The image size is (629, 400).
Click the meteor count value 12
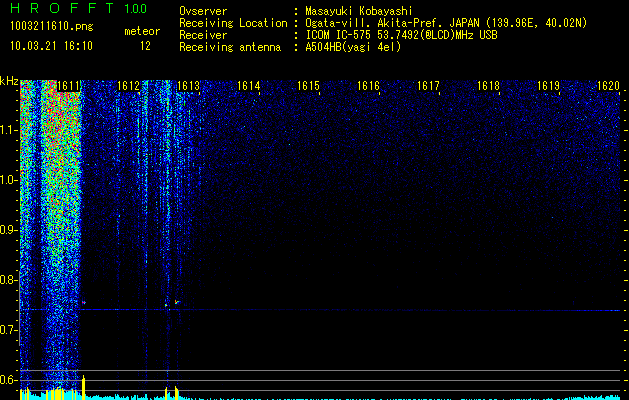click(x=145, y=46)
